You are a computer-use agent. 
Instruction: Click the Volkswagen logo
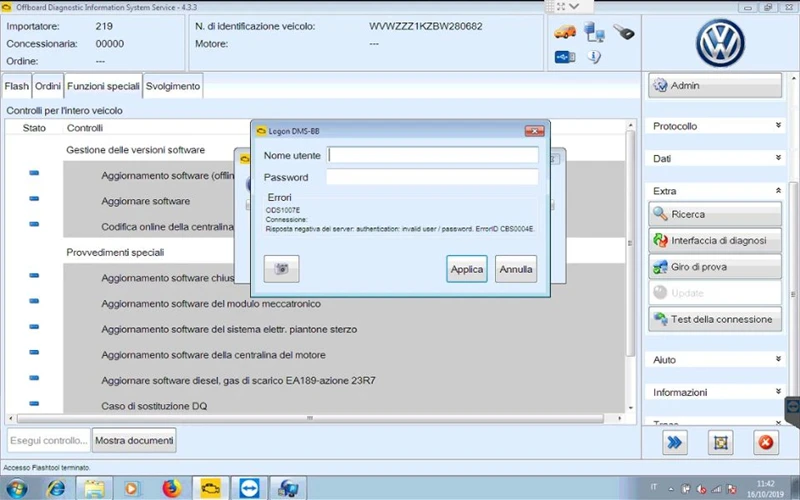[x=720, y=43]
